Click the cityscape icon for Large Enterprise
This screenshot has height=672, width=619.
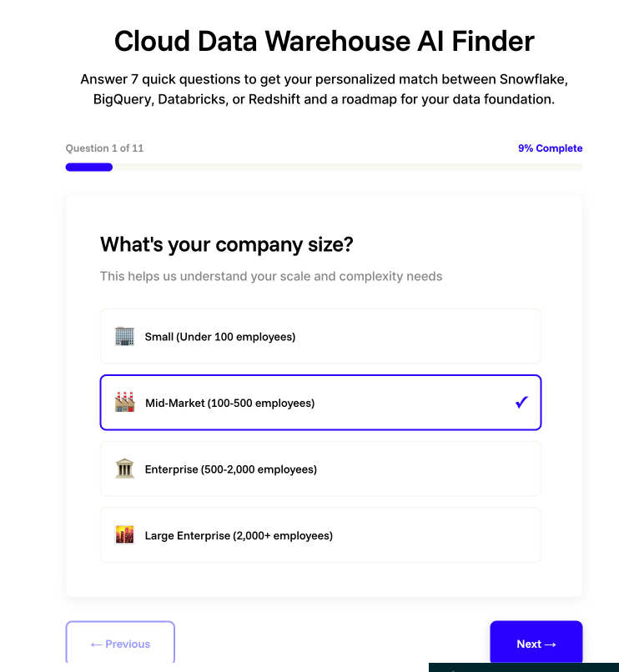124,534
